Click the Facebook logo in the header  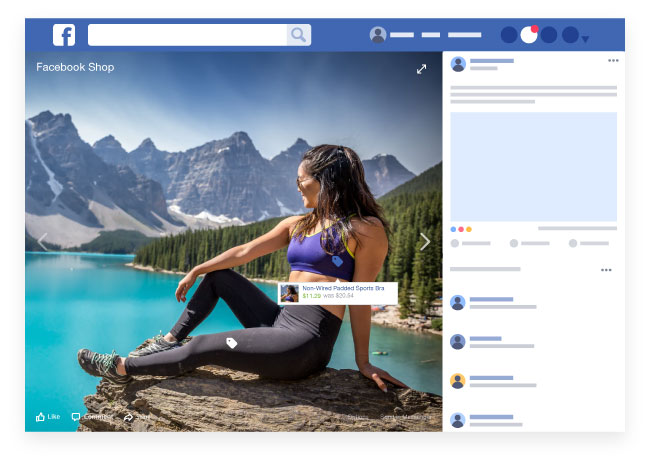point(64,35)
